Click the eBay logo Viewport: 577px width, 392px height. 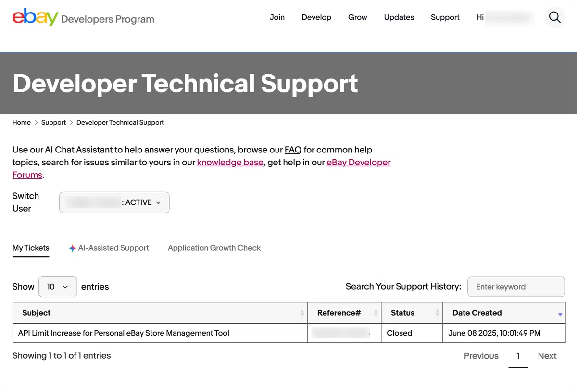tap(35, 17)
